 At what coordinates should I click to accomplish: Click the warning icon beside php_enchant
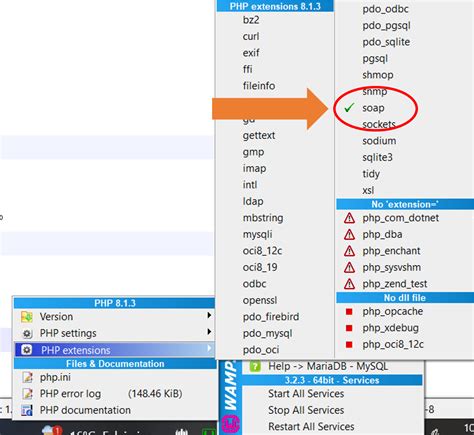[349, 251]
